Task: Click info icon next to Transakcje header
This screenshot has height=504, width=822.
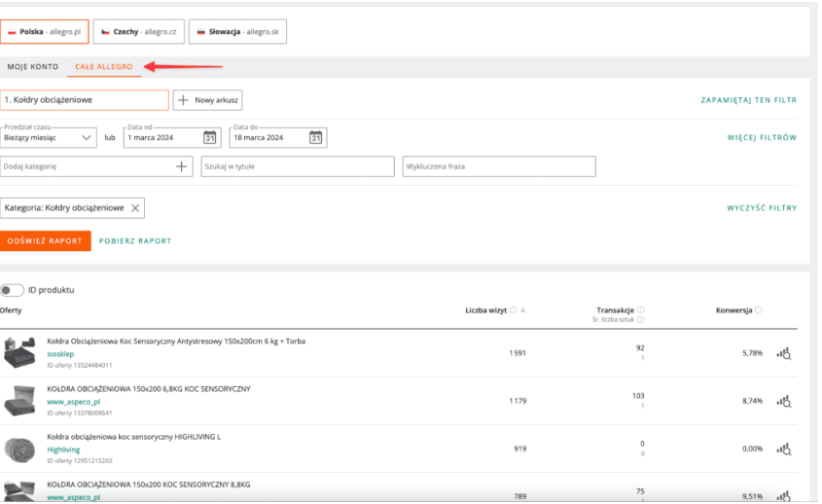Action: 641,310
